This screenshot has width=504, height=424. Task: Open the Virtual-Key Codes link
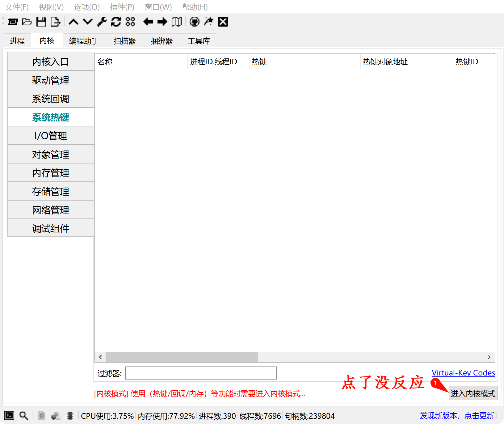click(x=463, y=373)
